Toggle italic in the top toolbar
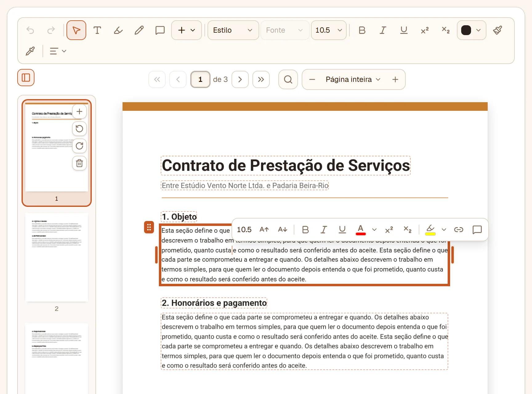This screenshot has width=532, height=394. point(383,30)
